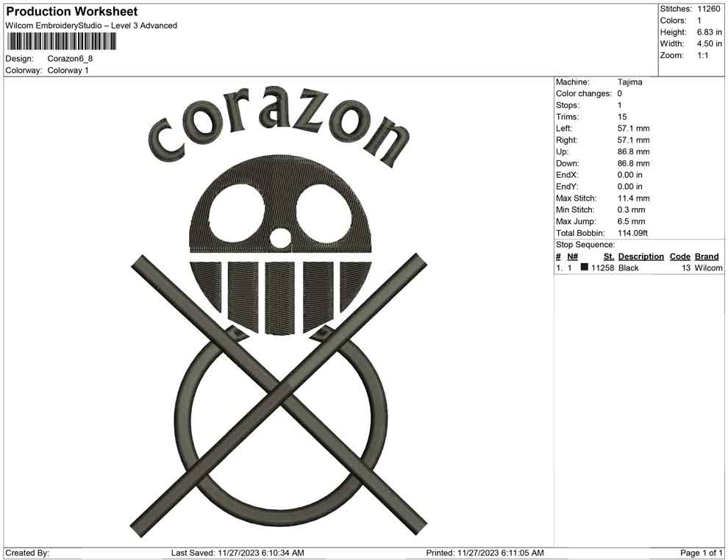Click the Wilcom EmbroideryStudio – Level 3 Advanced line
The height and width of the screenshot is (560, 728).
[x=91, y=26]
